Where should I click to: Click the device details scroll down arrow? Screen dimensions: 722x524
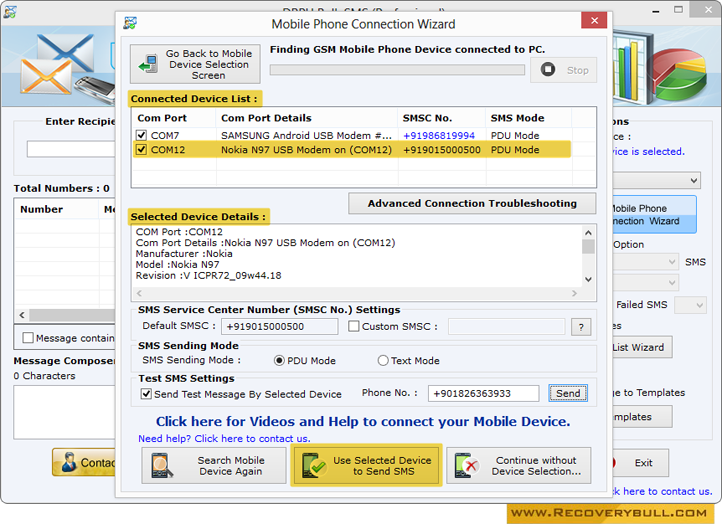coord(588,279)
